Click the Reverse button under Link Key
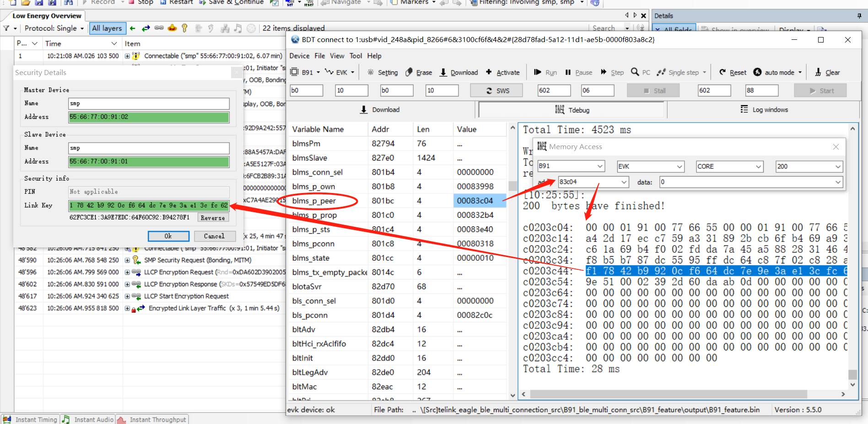868x424 pixels. coord(213,218)
